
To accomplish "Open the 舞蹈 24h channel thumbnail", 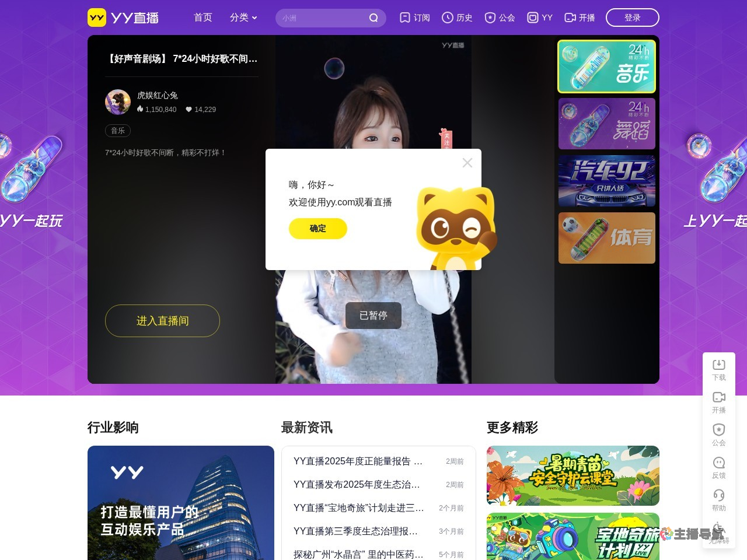I will [606, 123].
